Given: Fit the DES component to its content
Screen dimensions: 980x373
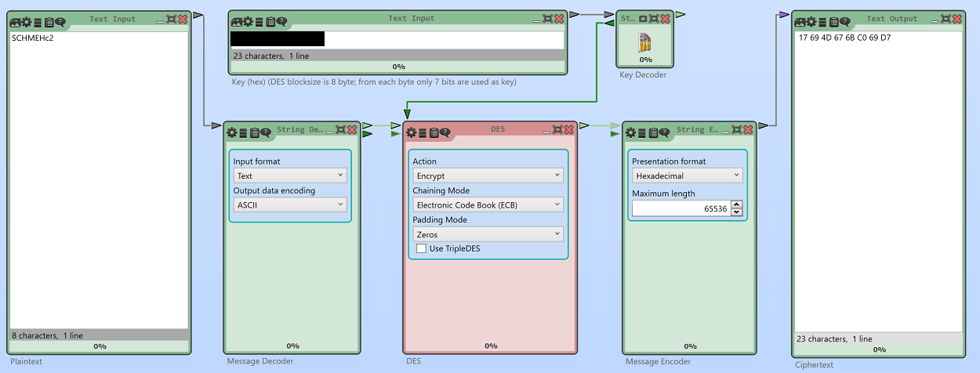Looking at the screenshot, I should click(x=557, y=129).
